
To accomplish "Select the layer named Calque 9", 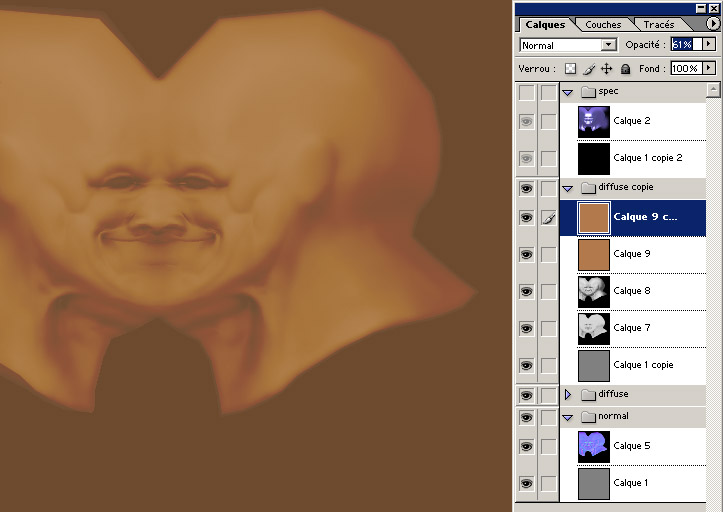I will (632, 254).
